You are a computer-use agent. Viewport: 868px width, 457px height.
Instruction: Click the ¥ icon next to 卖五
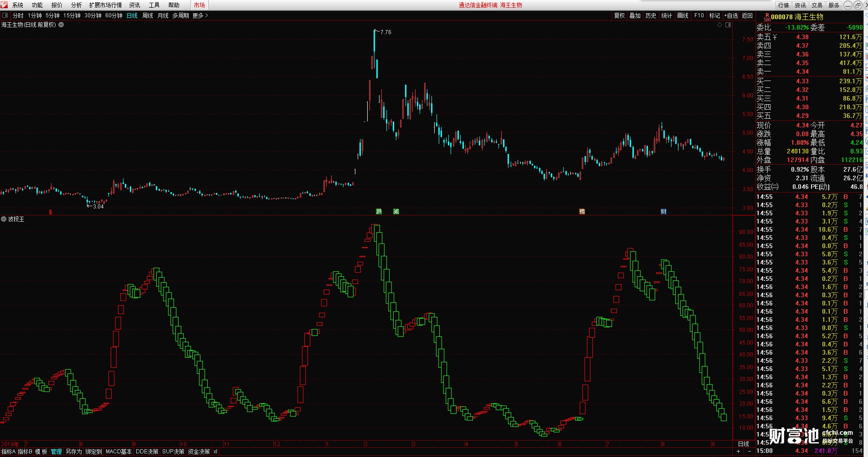point(775,37)
